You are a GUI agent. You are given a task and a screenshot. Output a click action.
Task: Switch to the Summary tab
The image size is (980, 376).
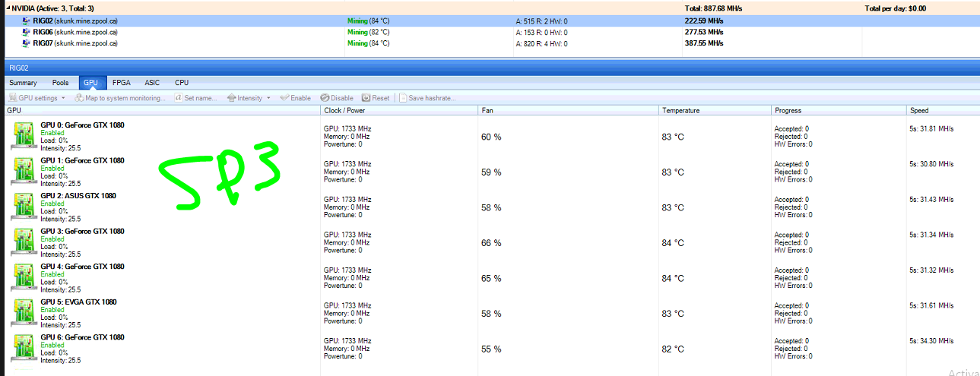23,83
